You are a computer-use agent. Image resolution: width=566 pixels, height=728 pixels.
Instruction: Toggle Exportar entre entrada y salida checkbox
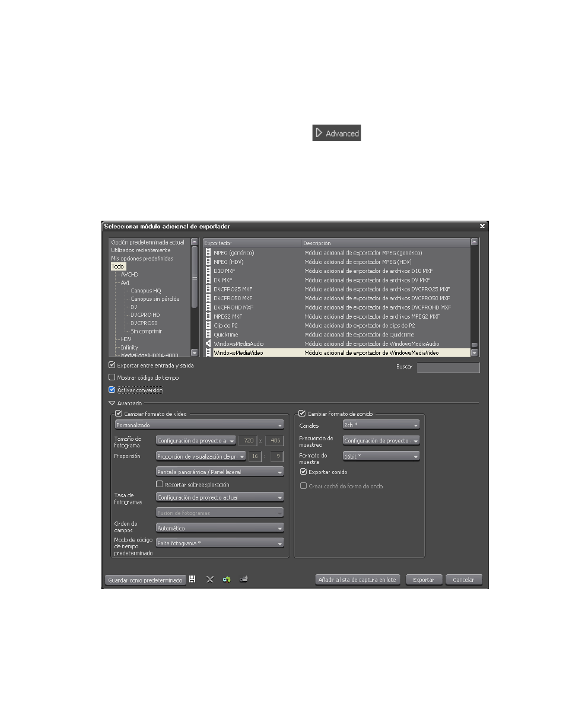point(112,365)
